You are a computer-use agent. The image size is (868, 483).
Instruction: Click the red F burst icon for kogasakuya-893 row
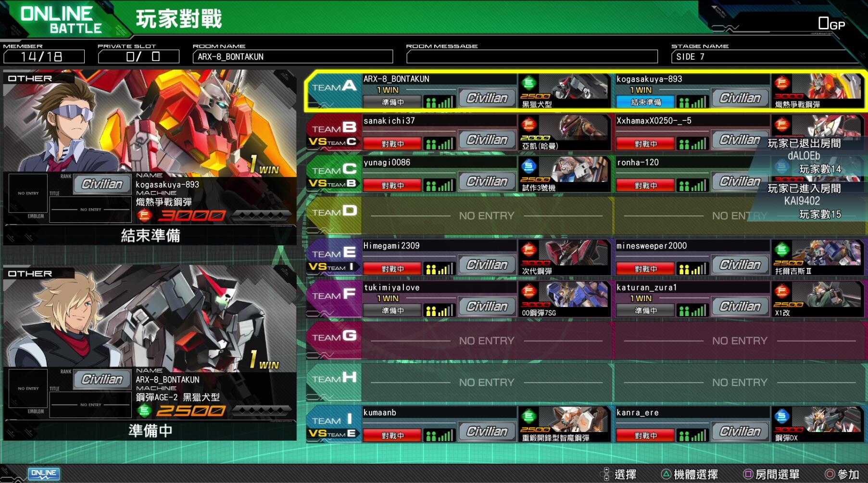click(x=782, y=83)
